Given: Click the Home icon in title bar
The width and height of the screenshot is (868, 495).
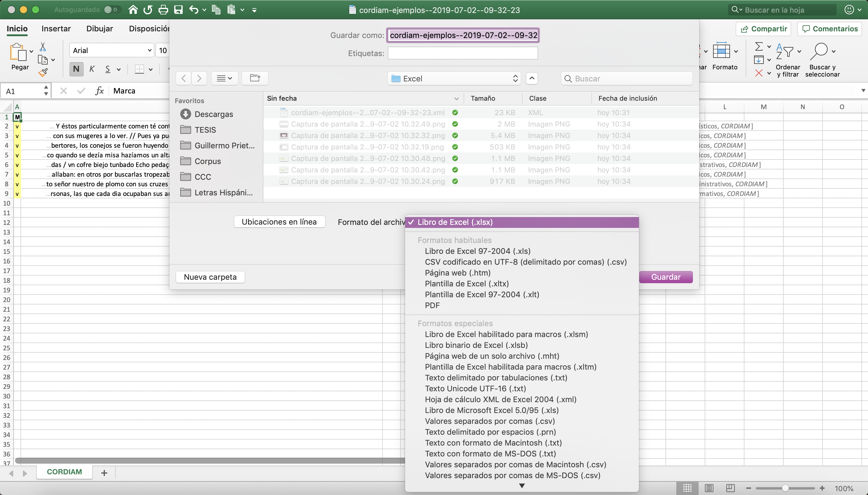Looking at the screenshot, I should tap(133, 10).
